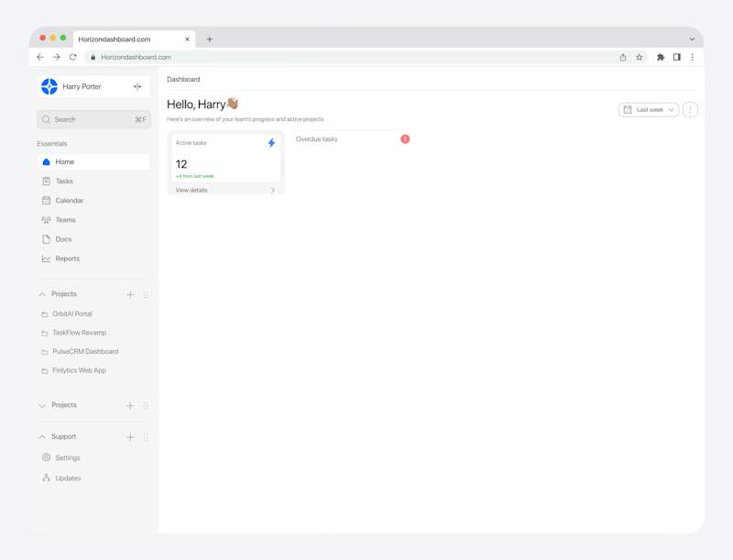Open the dashboard options three-dot menu

(690, 108)
